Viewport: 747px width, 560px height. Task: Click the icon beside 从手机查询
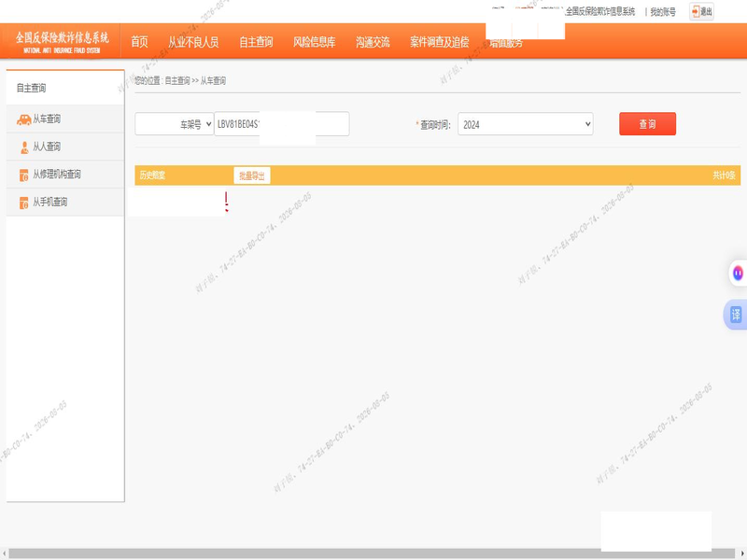24,203
